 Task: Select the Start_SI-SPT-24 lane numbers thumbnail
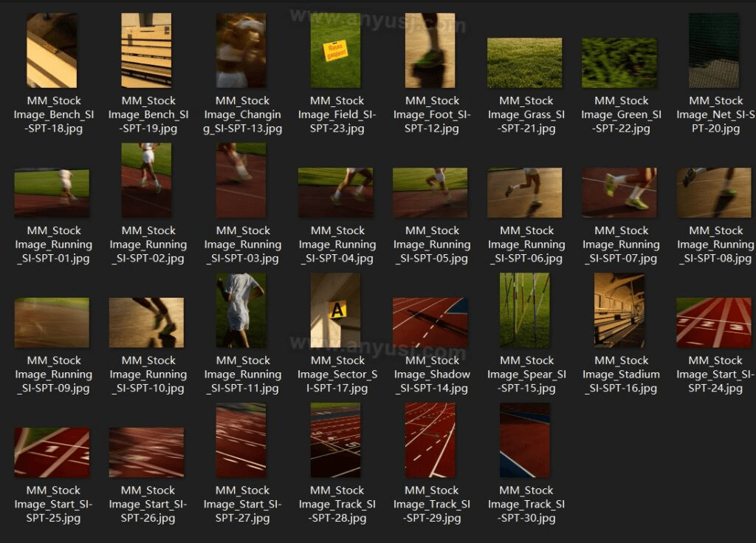pos(713,323)
